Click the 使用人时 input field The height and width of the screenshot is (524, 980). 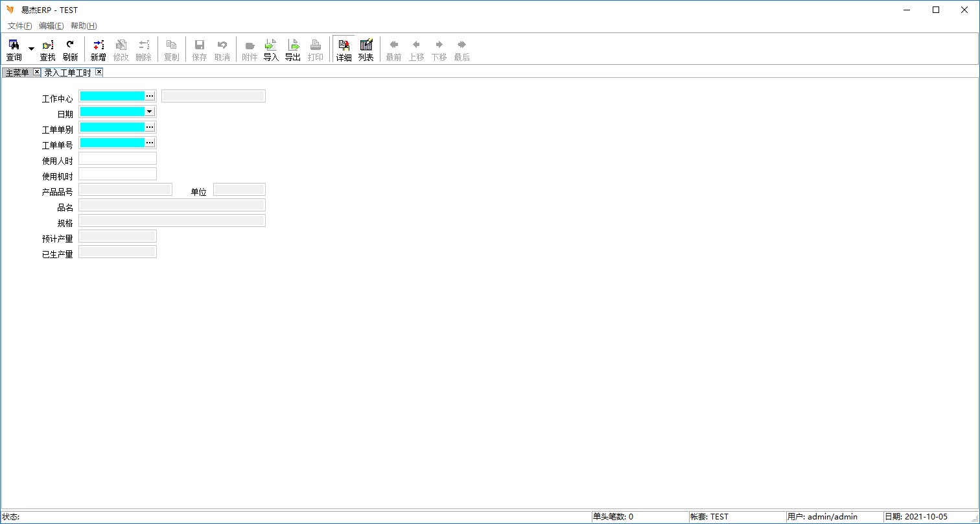point(117,158)
